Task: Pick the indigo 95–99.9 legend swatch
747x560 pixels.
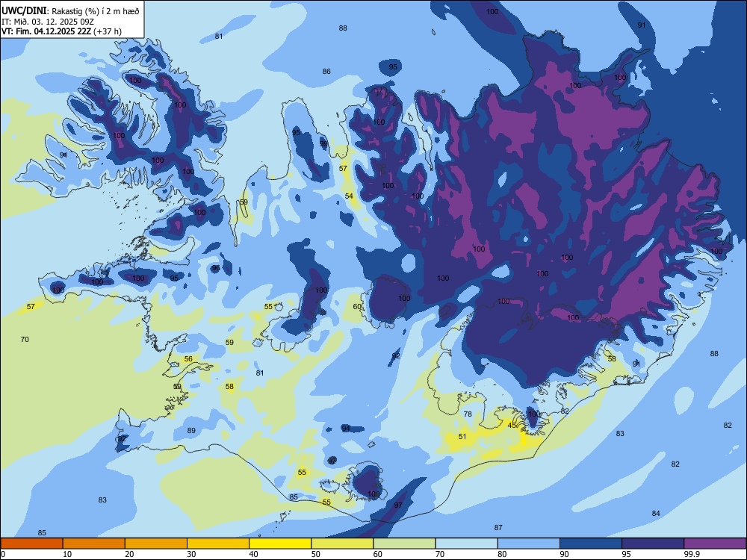Action: coord(653,544)
